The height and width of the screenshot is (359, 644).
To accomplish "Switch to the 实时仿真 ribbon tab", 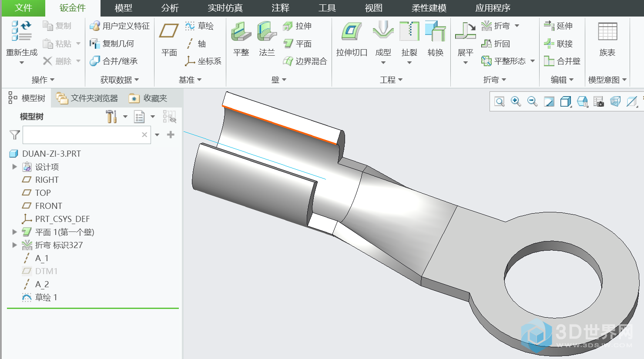I will 225,8.
